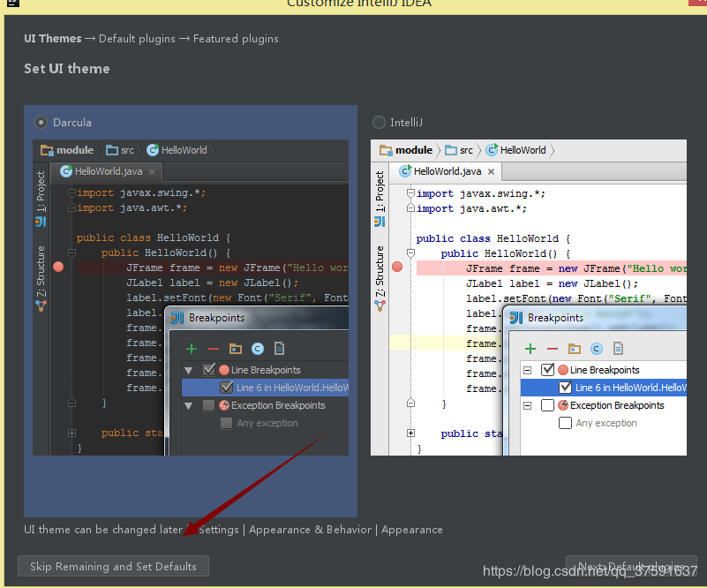
Task: Click the Default plugins breadcrumb step
Action: [x=137, y=39]
